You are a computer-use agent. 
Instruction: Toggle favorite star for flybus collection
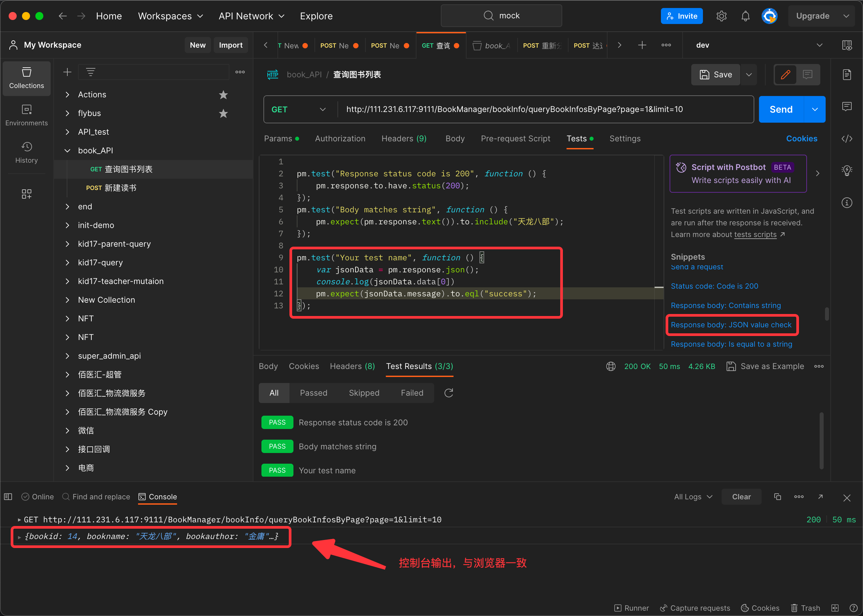[223, 113]
